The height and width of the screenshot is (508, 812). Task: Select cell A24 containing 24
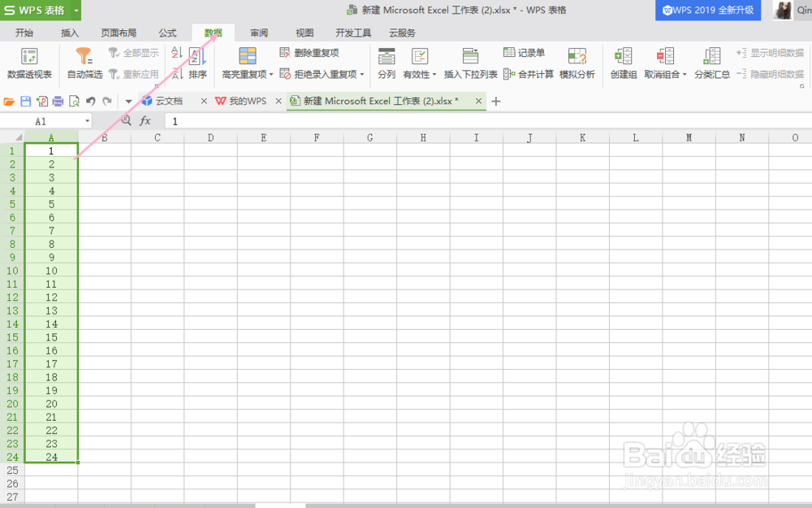[51, 457]
